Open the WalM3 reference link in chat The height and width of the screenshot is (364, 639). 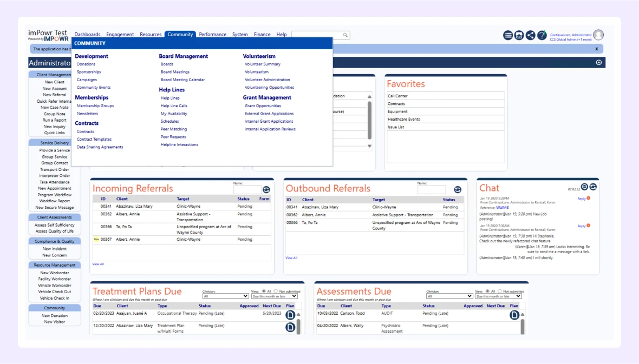pyautogui.click(x=503, y=208)
